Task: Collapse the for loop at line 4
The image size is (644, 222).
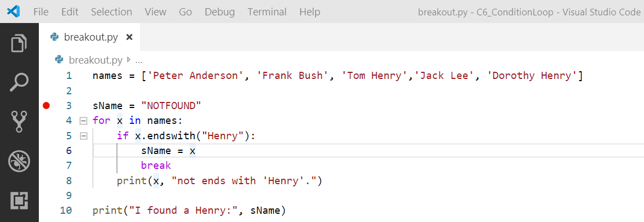Action: (83, 121)
